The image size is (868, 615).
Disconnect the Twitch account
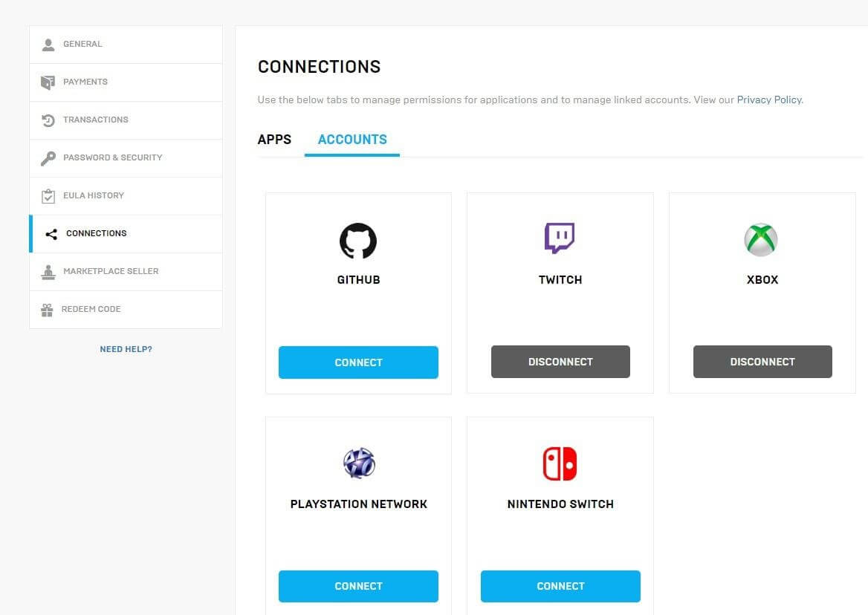click(560, 362)
